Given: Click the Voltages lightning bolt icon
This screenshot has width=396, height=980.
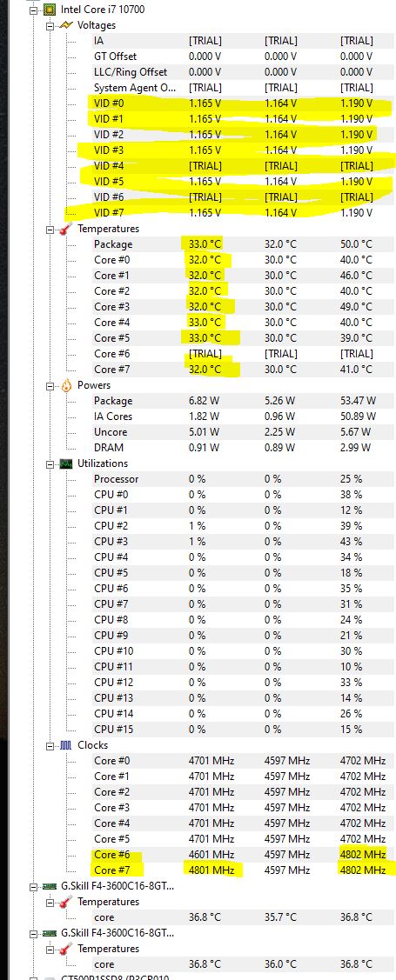Looking at the screenshot, I should pyautogui.click(x=65, y=25).
